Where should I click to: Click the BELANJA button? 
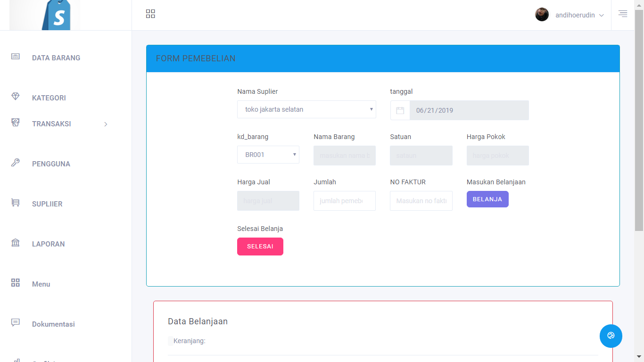pyautogui.click(x=487, y=199)
